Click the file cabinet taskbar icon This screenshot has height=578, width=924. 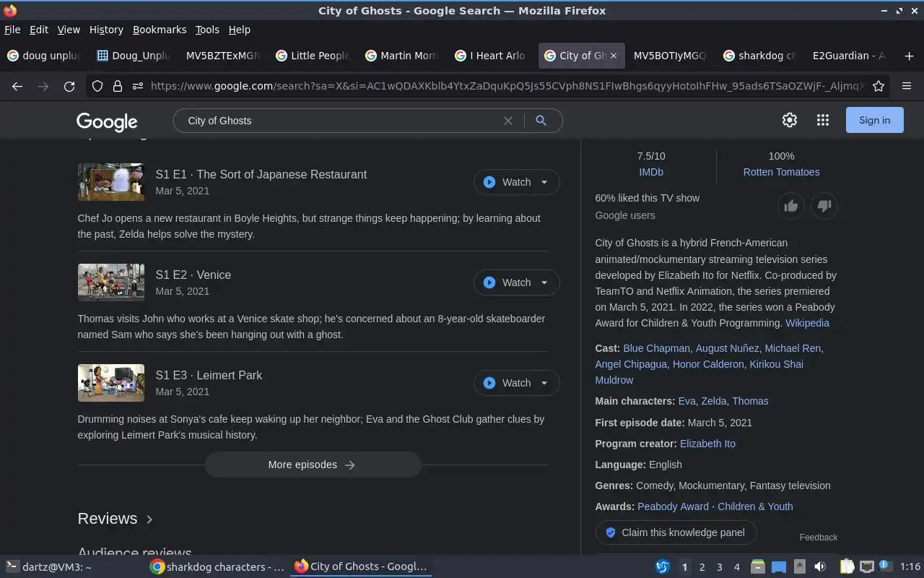[757, 567]
